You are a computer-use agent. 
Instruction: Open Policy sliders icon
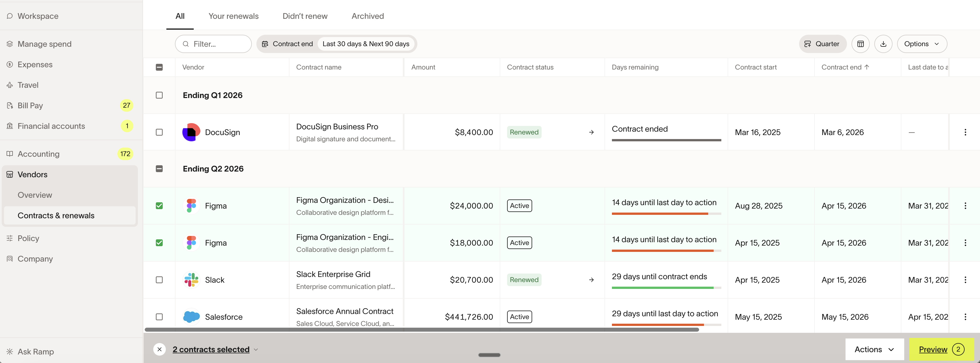pyautogui.click(x=10, y=238)
